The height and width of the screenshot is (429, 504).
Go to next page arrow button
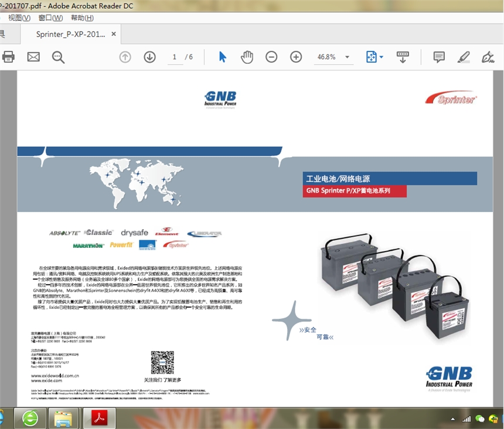(149, 57)
